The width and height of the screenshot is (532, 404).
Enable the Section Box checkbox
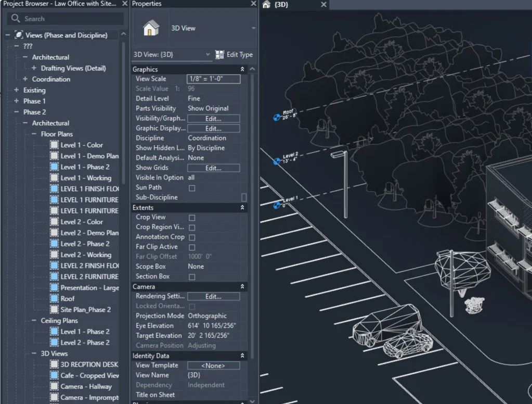(x=192, y=277)
